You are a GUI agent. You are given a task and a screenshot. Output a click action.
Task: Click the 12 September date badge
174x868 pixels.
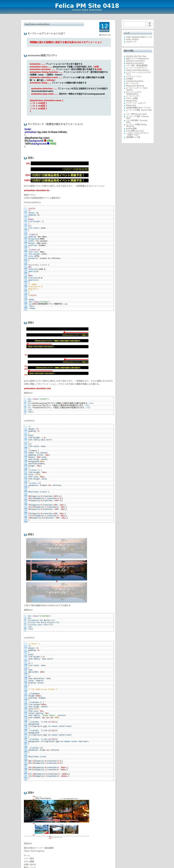[x=104, y=27]
